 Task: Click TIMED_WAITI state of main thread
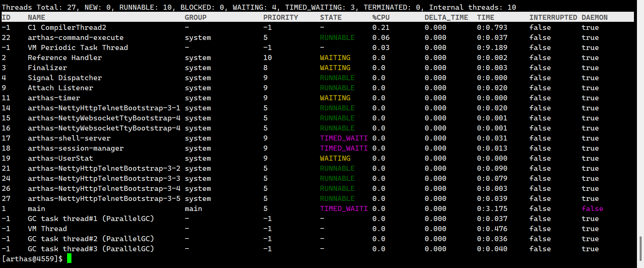[344, 209]
